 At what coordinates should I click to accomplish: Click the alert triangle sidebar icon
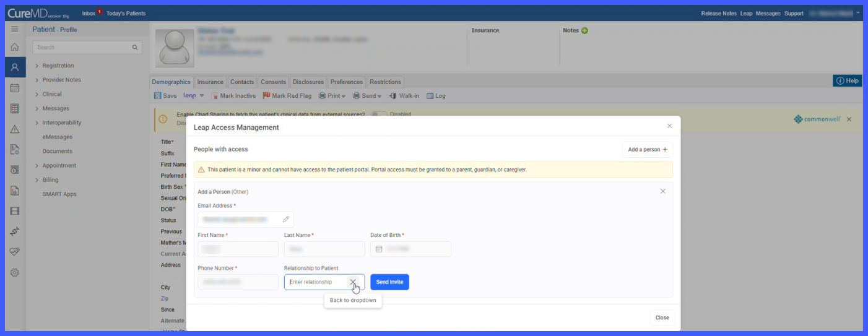tap(15, 129)
